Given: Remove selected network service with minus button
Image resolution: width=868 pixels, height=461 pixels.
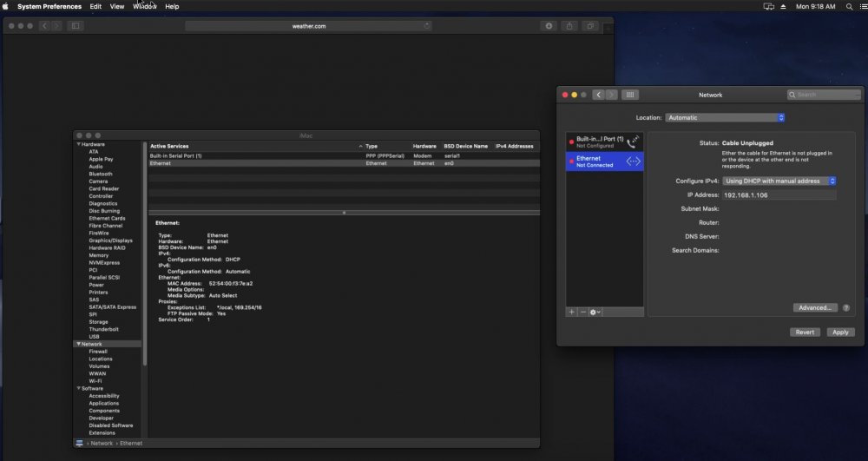Looking at the screenshot, I should (x=583, y=313).
